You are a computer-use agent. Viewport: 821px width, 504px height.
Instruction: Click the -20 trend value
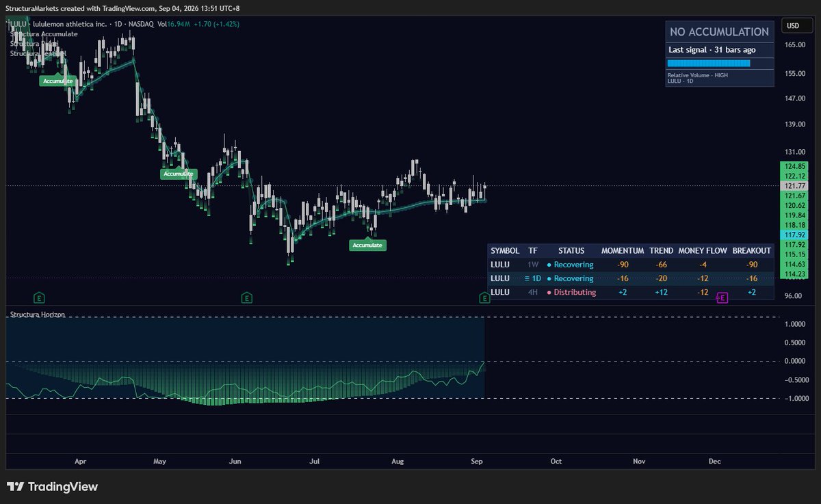pos(662,278)
